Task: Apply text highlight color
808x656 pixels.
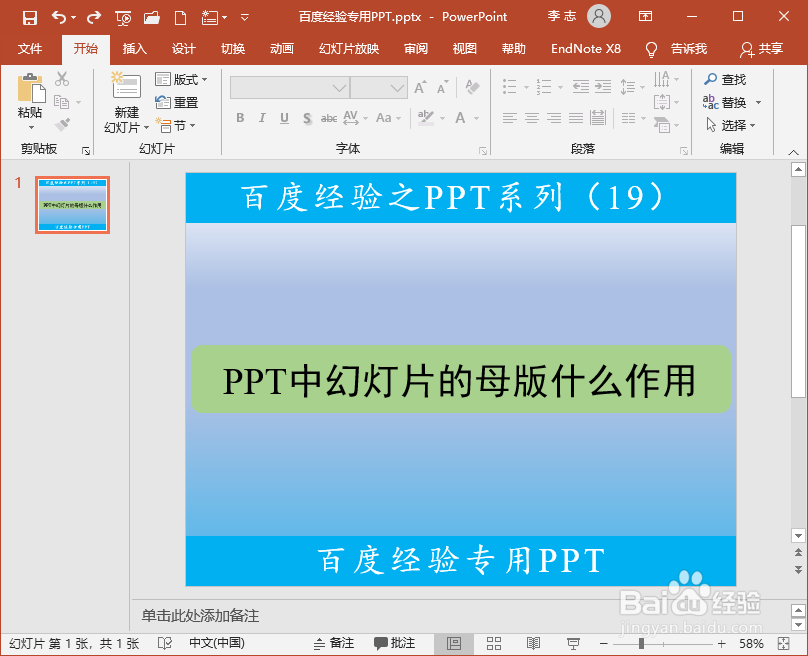Action: click(426, 118)
